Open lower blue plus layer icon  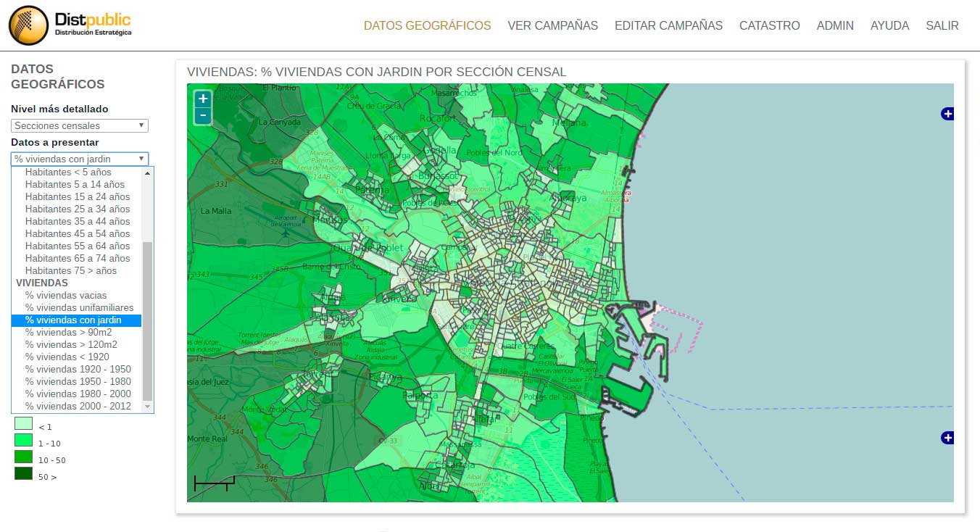(947, 438)
